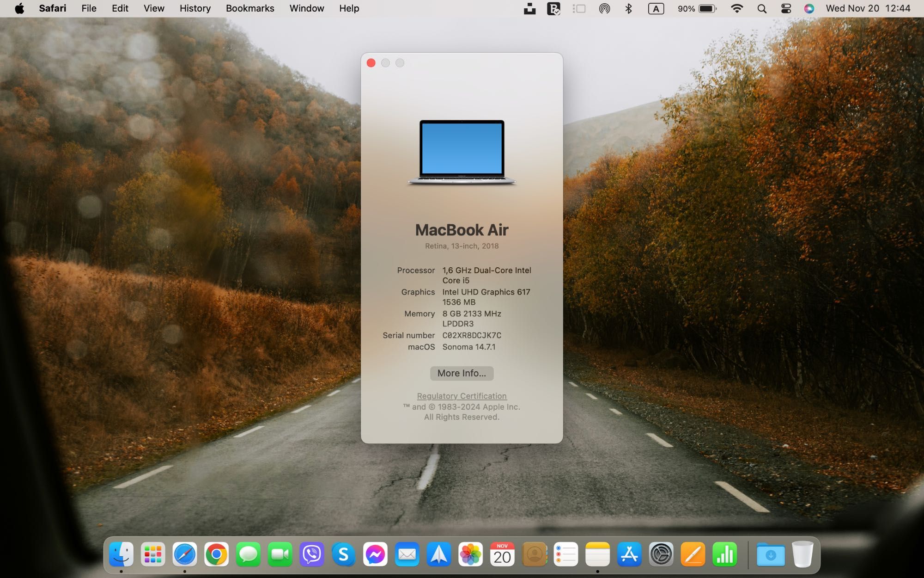Launch the App Store from Dock
924x578 pixels.
tap(629, 554)
